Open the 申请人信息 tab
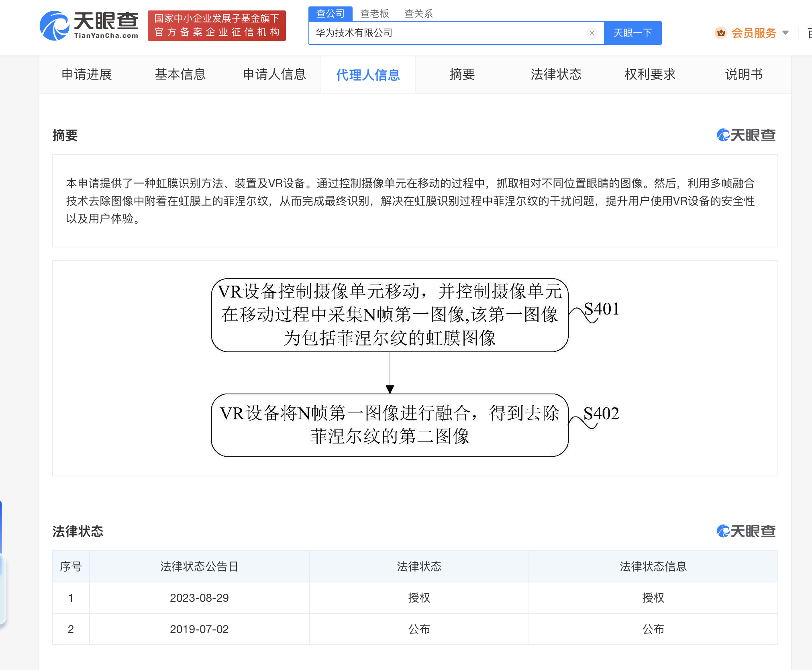Viewport: 812px width, 670px height. 274,75
